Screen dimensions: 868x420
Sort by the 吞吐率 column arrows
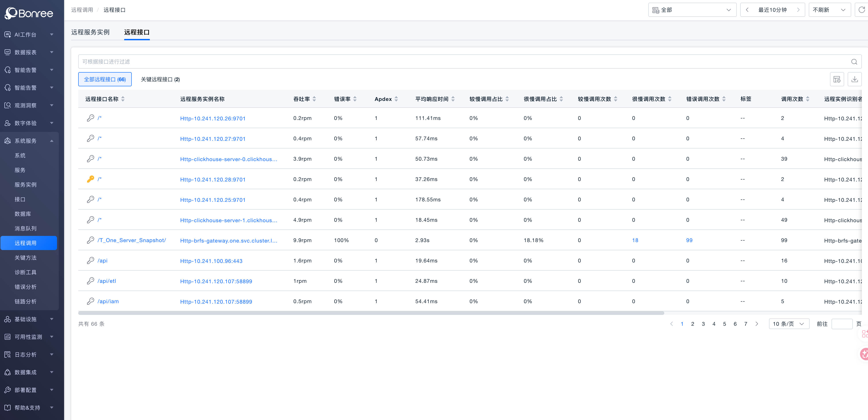314,99
